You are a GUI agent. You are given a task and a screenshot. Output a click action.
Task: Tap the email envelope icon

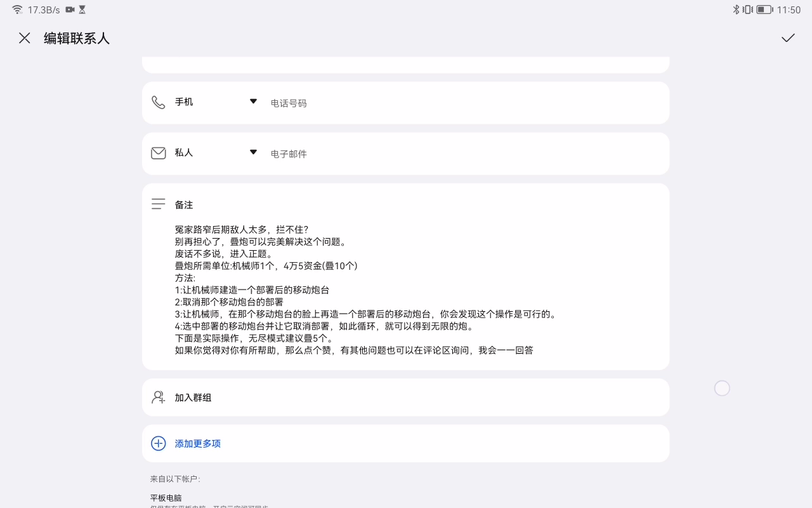click(x=158, y=153)
